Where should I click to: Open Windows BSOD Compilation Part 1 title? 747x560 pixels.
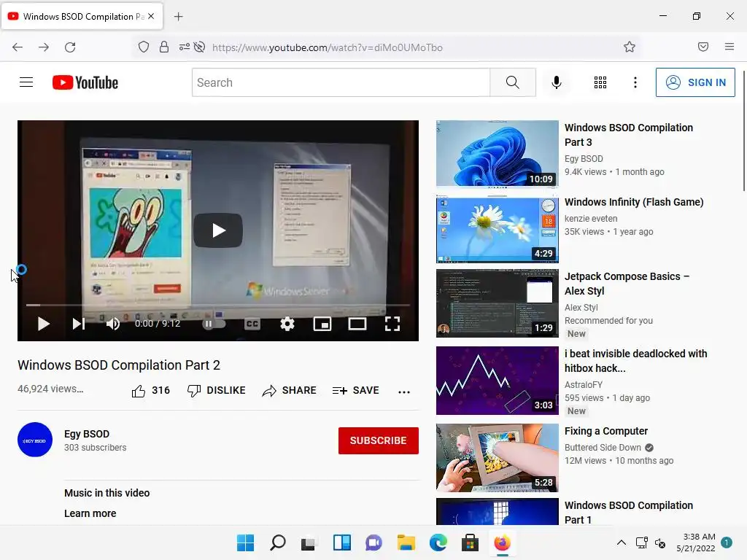click(x=629, y=513)
